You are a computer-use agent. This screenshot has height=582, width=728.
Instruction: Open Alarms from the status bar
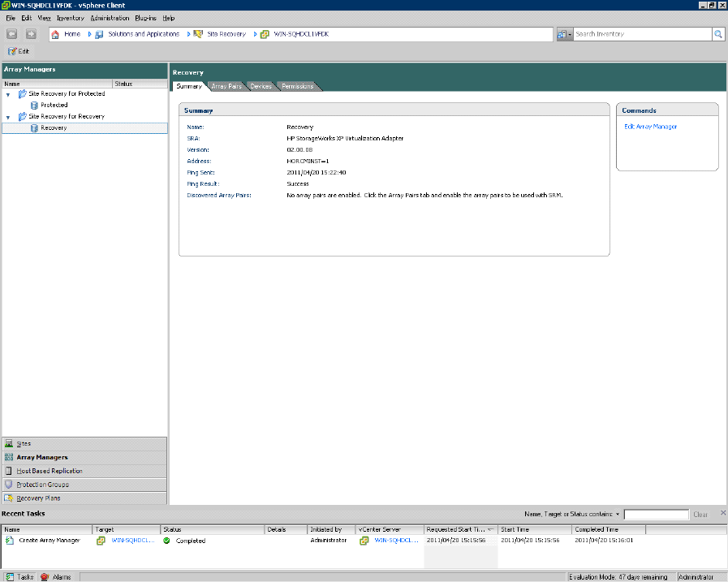57,577
